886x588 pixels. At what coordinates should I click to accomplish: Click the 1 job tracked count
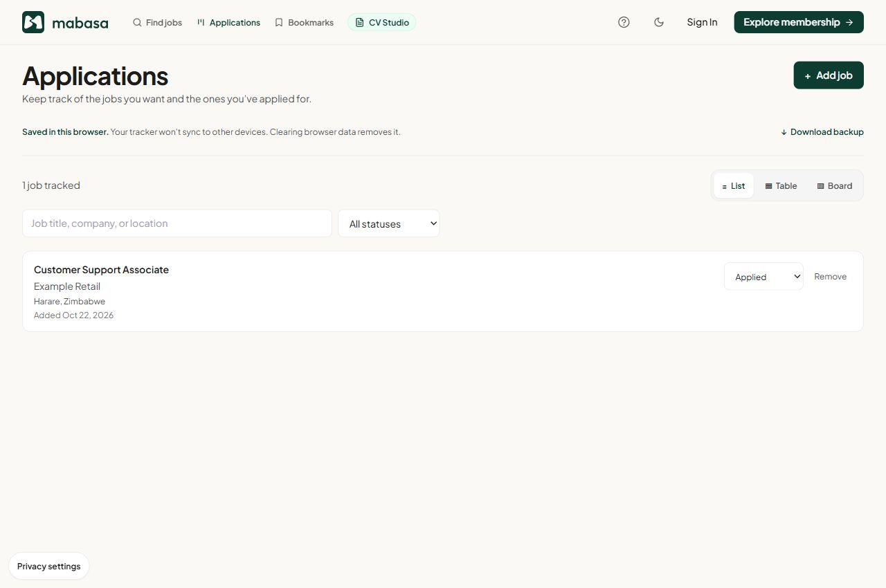coord(51,185)
